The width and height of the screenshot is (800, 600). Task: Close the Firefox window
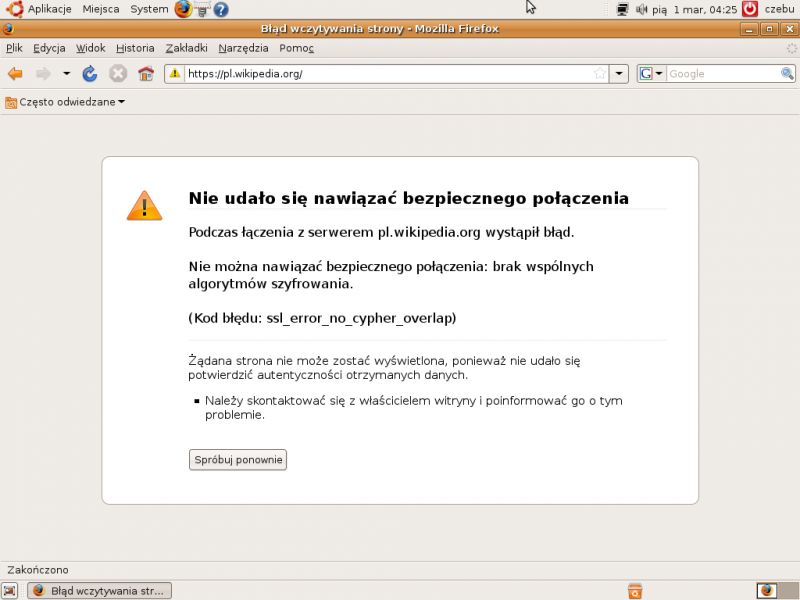pos(789,29)
